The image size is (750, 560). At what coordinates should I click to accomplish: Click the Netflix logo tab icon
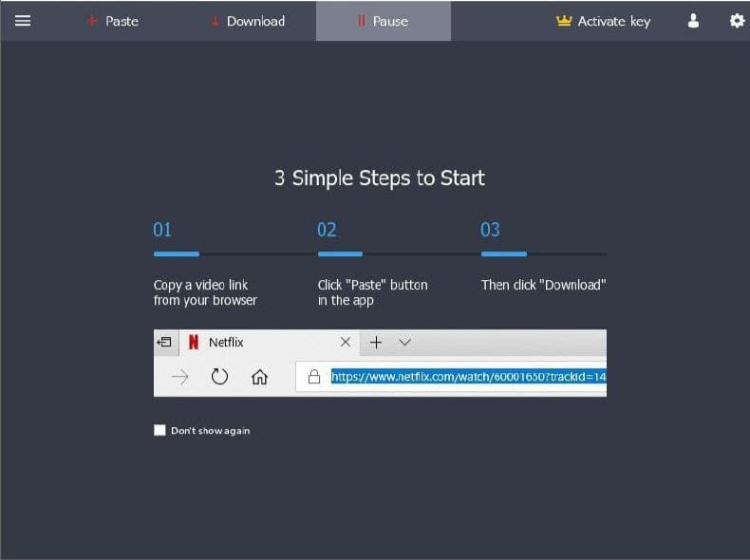click(x=194, y=343)
